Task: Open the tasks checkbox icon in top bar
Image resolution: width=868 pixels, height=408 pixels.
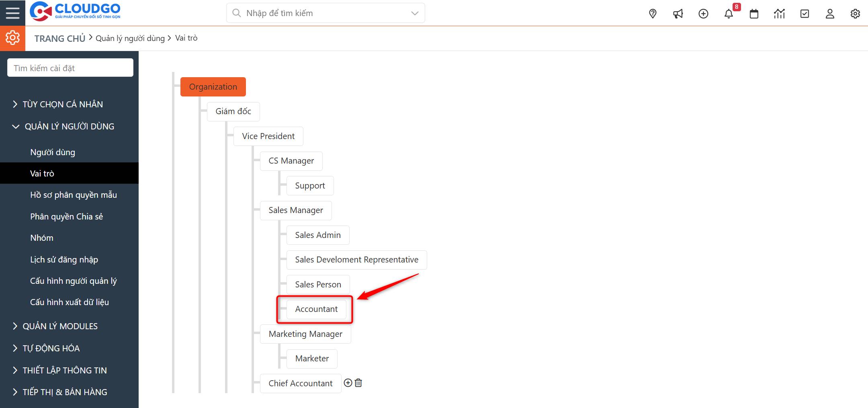Action: (x=805, y=13)
